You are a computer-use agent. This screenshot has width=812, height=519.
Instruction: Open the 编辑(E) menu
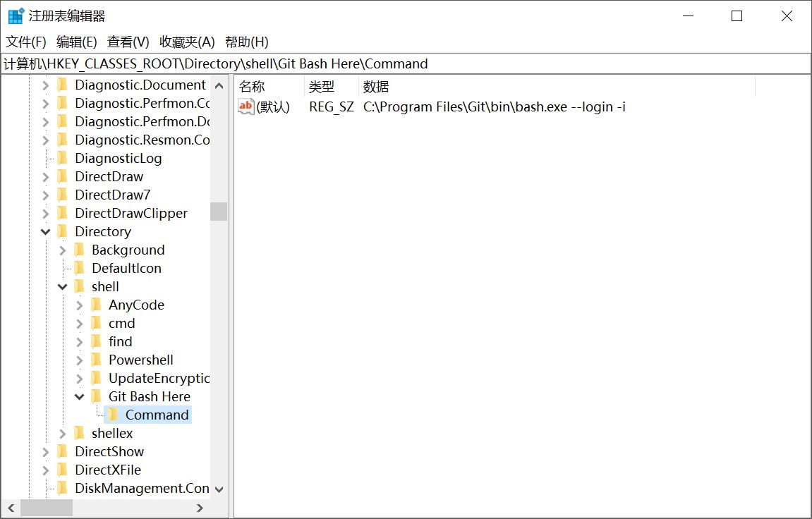(77, 42)
